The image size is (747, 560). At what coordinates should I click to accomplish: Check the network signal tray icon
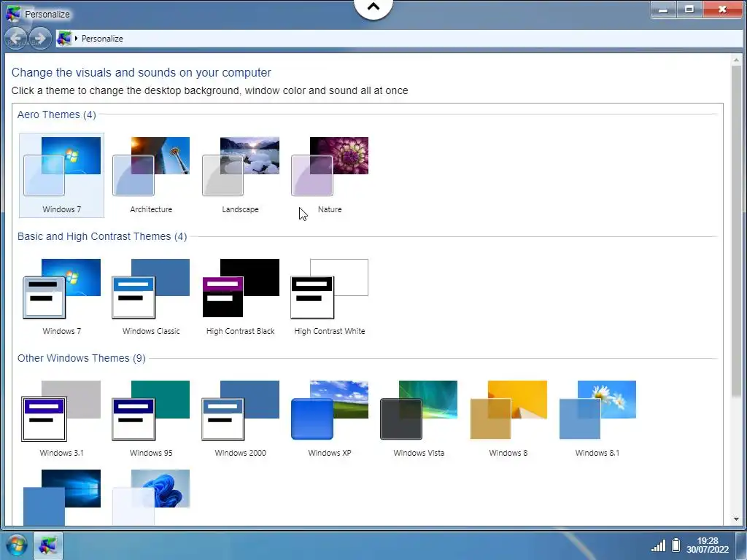pos(659,545)
